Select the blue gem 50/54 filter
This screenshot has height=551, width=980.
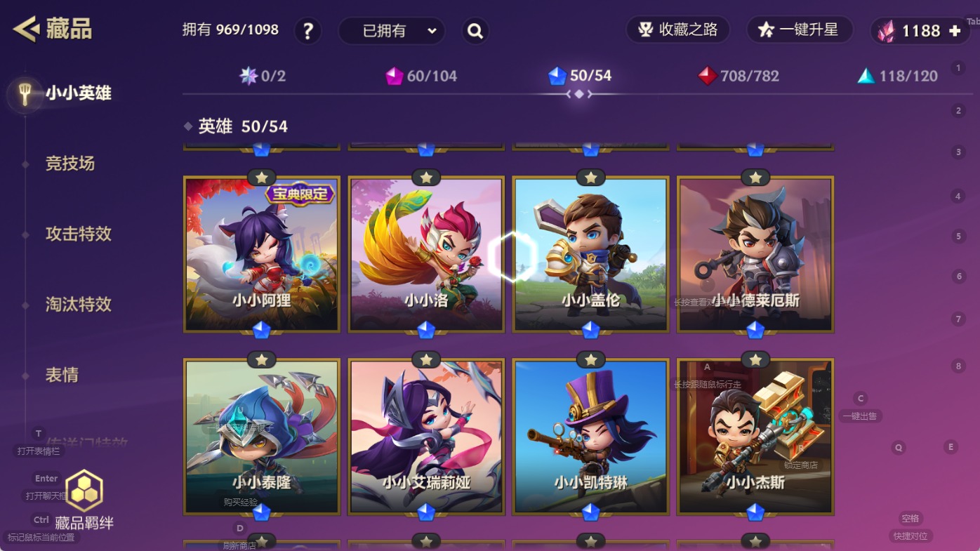pyautogui.click(x=579, y=76)
